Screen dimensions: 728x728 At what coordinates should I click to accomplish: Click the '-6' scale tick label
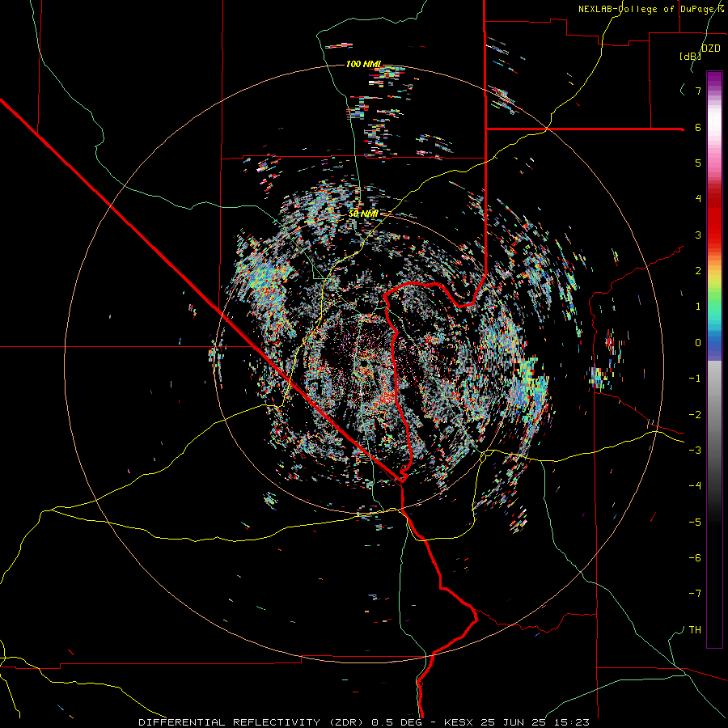695,558
